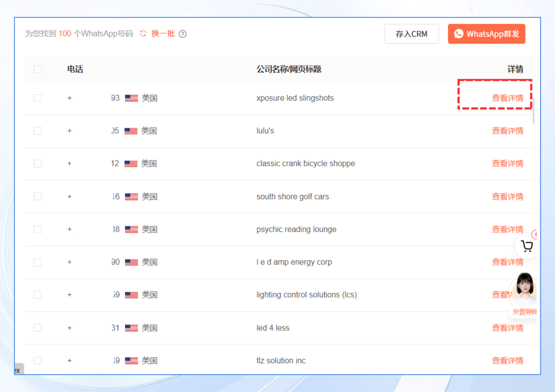Check the classic crank bicycle shoppe checkbox

(x=38, y=164)
